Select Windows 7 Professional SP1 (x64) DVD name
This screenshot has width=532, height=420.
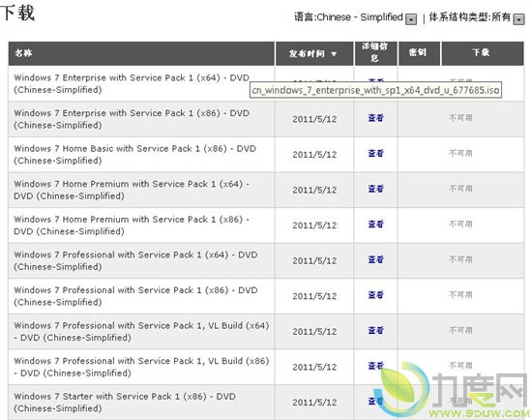pyautogui.click(x=135, y=260)
